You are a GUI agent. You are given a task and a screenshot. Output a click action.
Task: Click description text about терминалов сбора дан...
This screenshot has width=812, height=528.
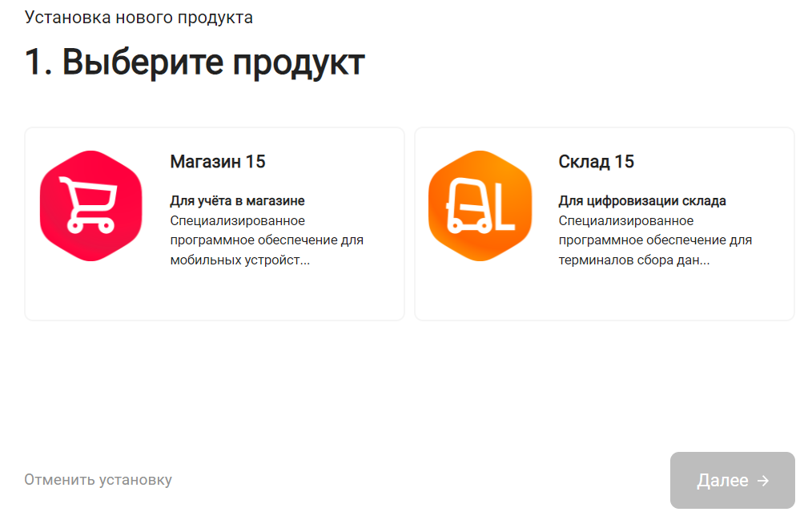click(x=655, y=240)
